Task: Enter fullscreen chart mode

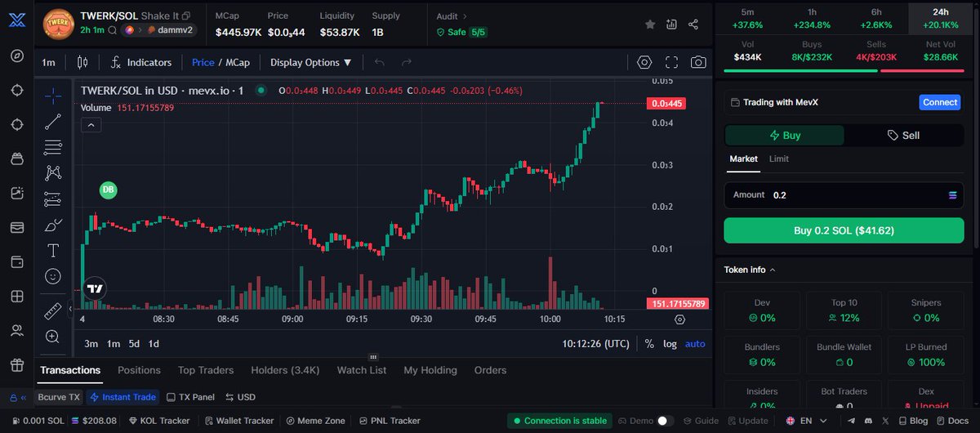Action: coord(671,62)
